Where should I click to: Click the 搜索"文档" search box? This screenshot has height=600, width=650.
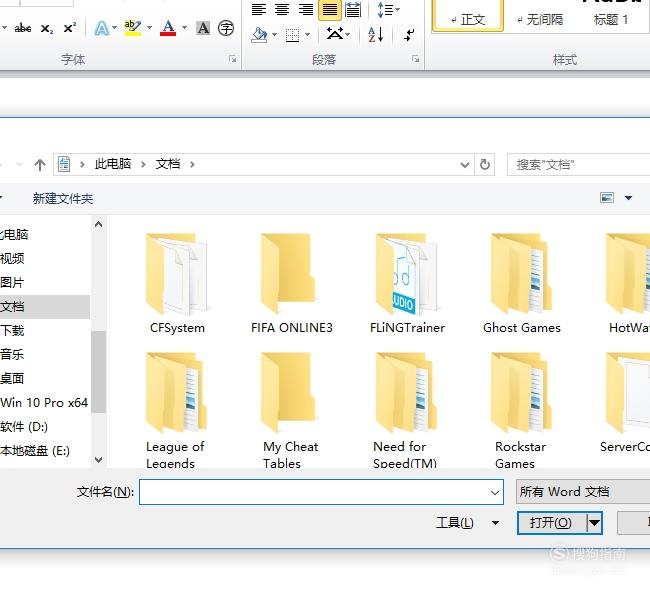[x=579, y=165]
